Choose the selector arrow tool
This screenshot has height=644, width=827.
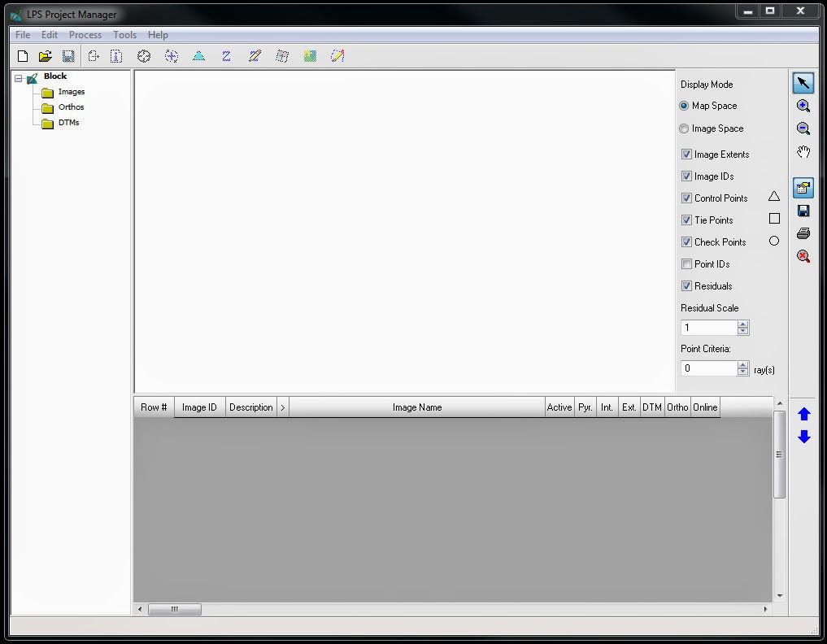click(x=803, y=83)
